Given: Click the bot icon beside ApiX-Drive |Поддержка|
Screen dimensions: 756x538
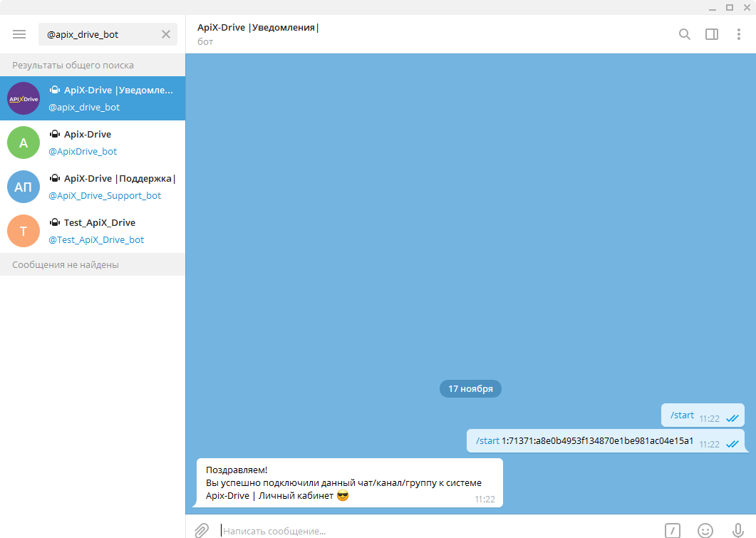Looking at the screenshot, I should tap(55, 178).
